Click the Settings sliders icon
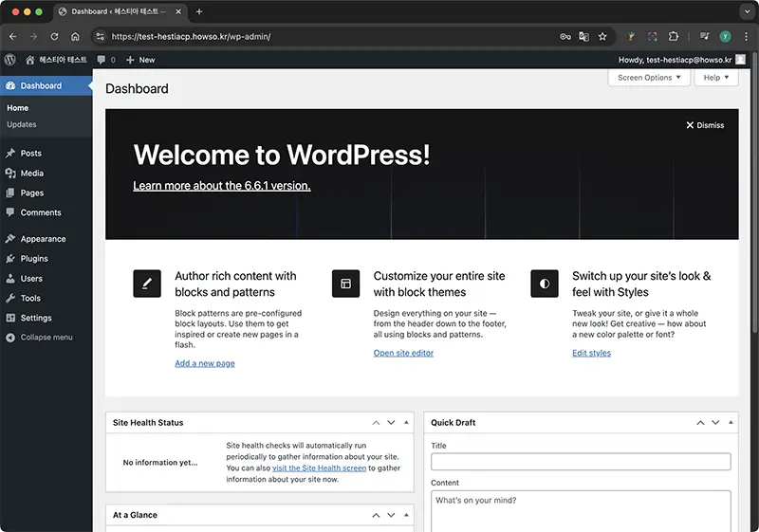Image resolution: width=759 pixels, height=532 pixels. (x=10, y=318)
